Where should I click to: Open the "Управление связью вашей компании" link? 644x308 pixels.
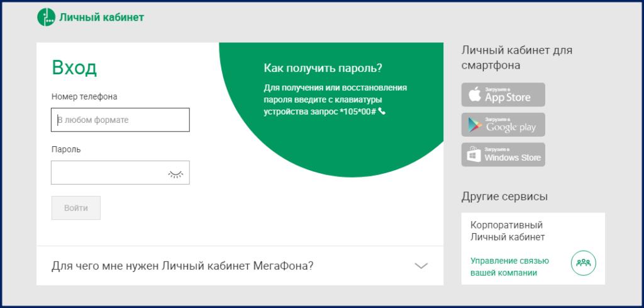point(510,266)
